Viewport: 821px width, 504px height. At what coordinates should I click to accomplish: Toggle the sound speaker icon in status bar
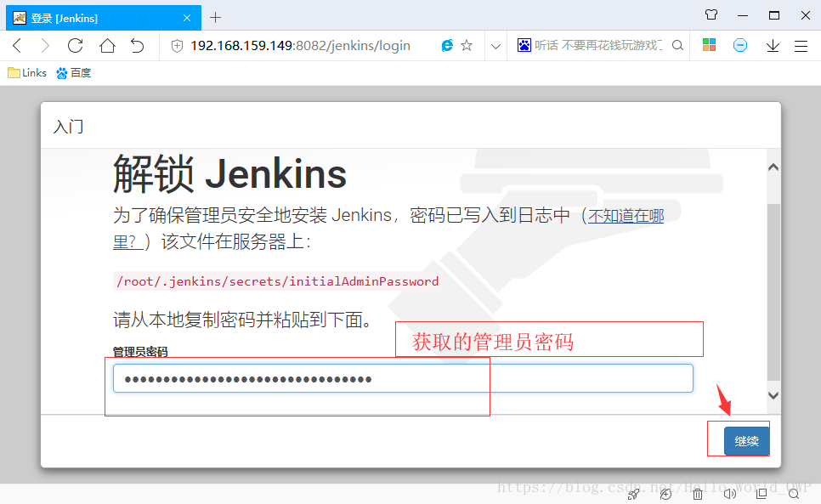729,494
